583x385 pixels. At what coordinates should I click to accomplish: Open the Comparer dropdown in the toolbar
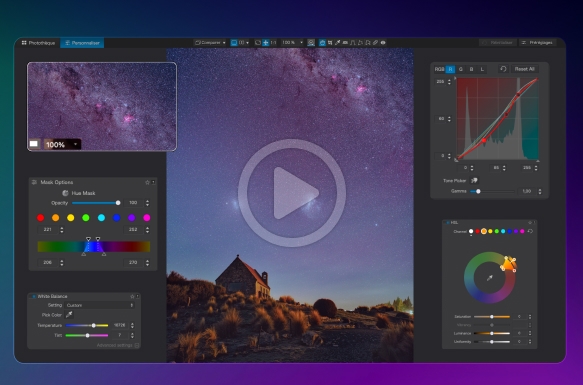click(x=210, y=43)
